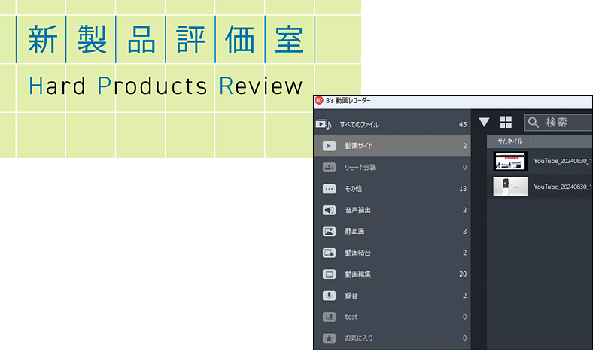Expand the sort triangle dropdown
Screen dimensions: 602x364
tap(484, 123)
